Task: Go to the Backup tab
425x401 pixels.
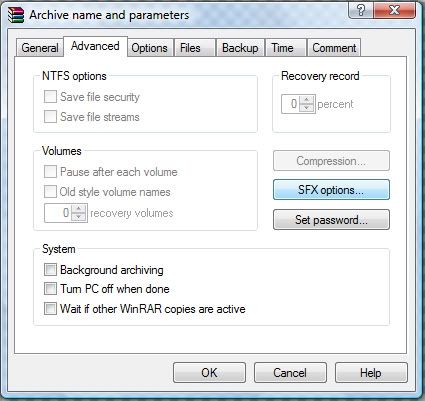Action: (x=240, y=48)
